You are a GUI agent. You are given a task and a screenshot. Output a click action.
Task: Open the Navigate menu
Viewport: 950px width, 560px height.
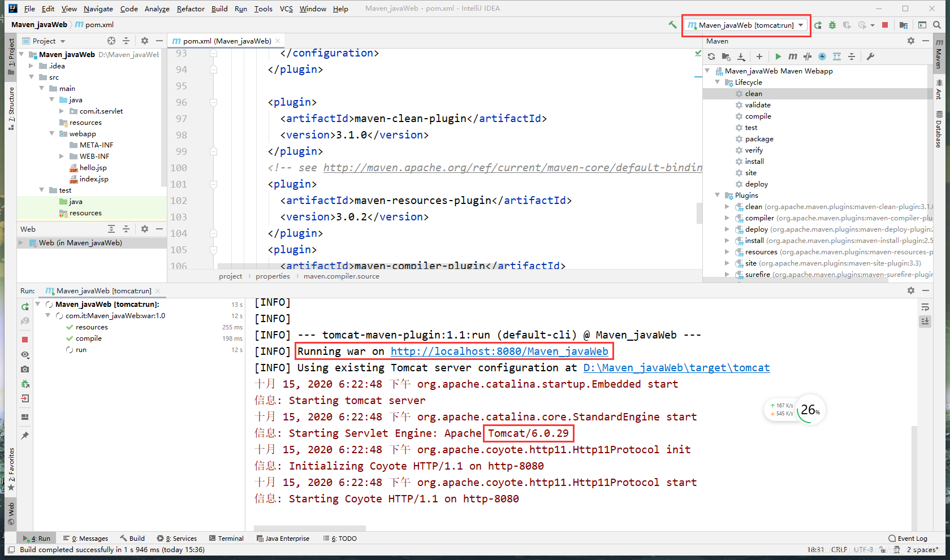coord(98,8)
